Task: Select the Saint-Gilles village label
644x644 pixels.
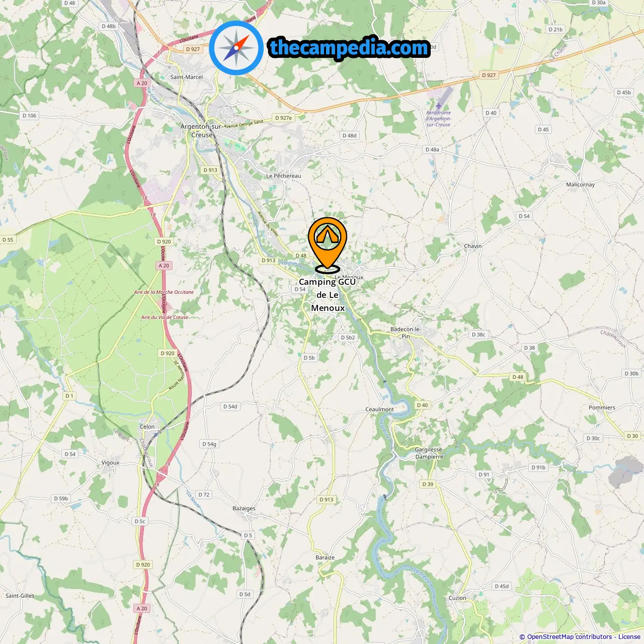Action: [x=20, y=596]
